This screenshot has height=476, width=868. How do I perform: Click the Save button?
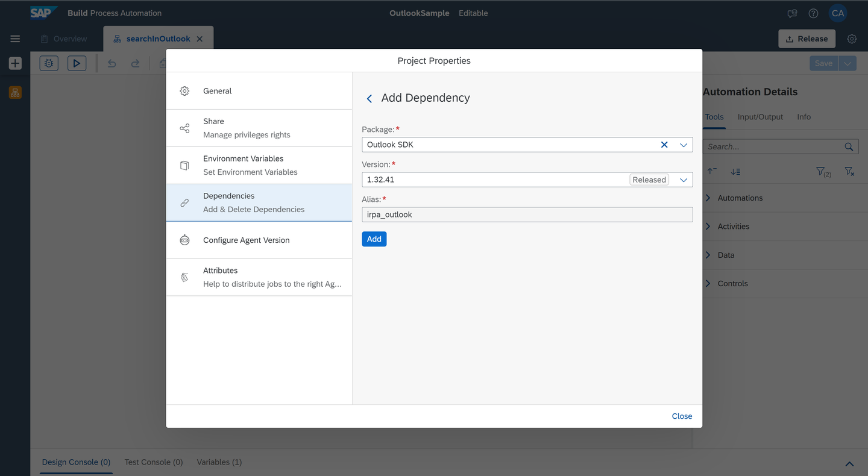[x=823, y=63]
